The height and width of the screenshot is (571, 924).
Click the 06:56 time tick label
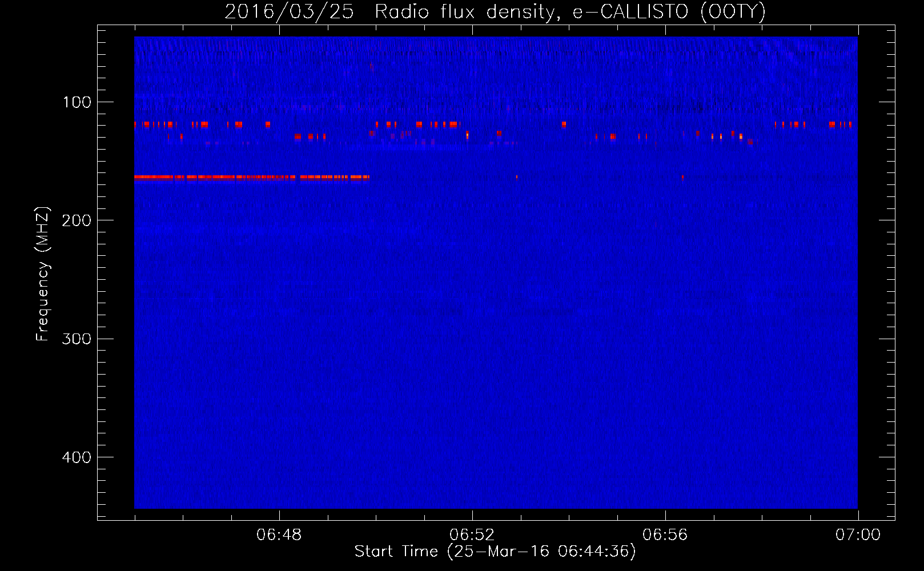[665, 535]
